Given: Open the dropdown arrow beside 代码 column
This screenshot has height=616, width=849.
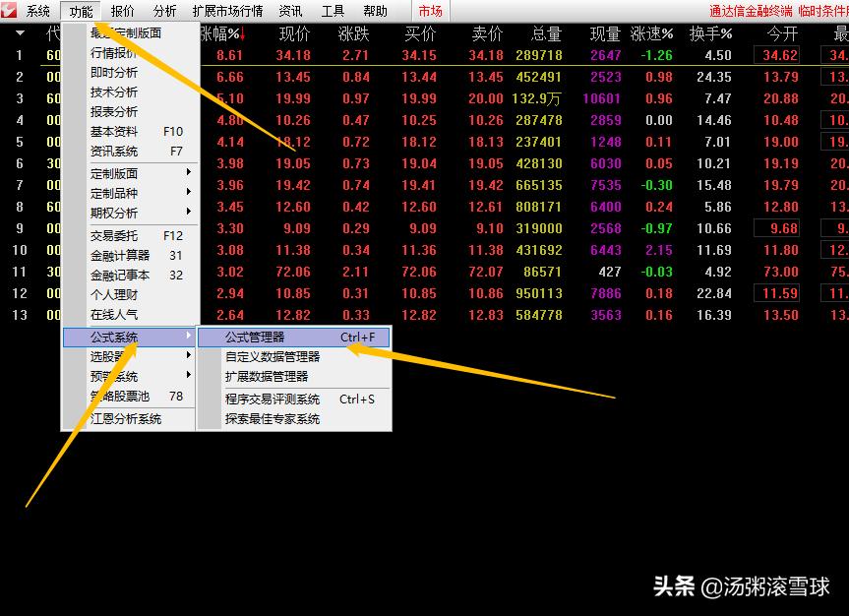Looking at the screenshot, I should click(20, 32).
